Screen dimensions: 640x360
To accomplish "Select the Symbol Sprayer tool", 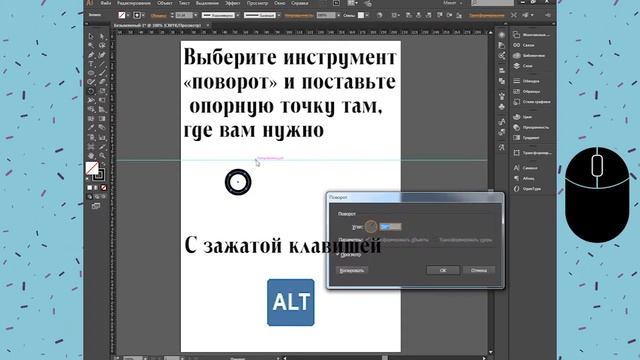I will pos(91,137).
